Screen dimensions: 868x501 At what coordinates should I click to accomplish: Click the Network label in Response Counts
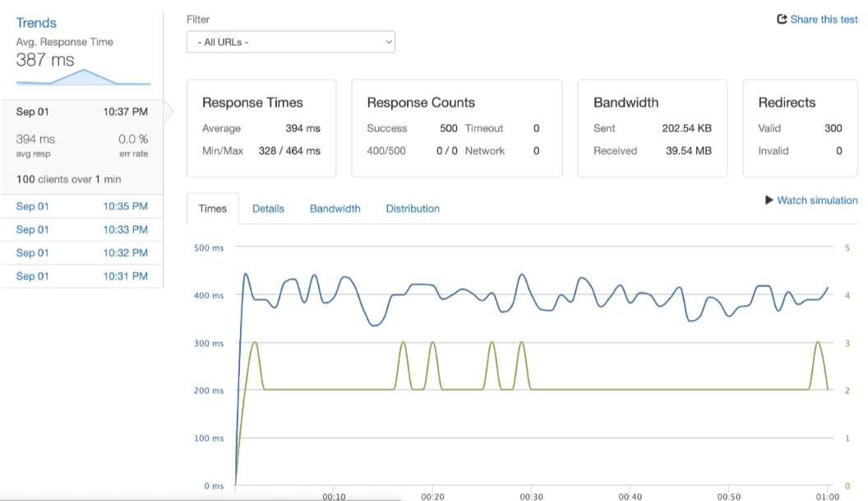coord(485,151)
